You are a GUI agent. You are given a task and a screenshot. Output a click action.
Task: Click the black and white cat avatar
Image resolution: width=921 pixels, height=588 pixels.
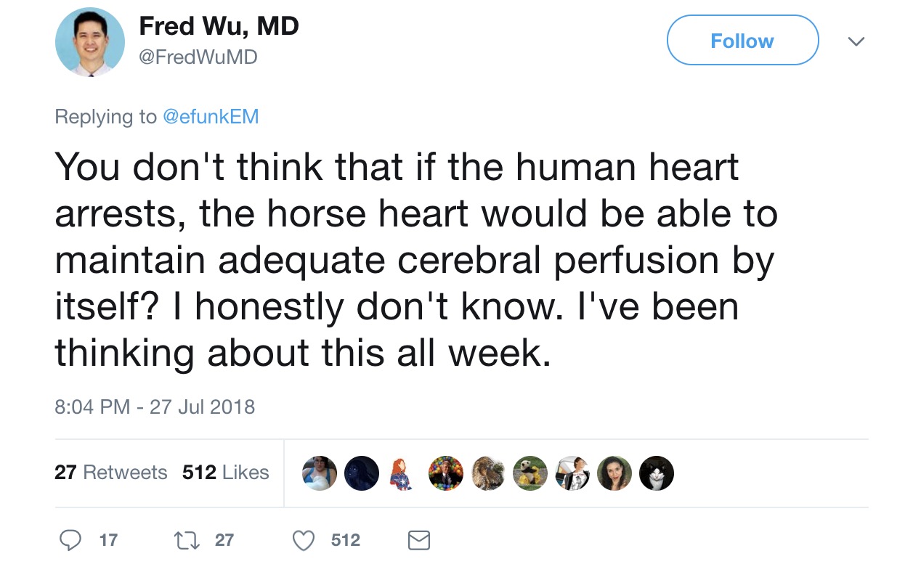(x=657, y=473)
